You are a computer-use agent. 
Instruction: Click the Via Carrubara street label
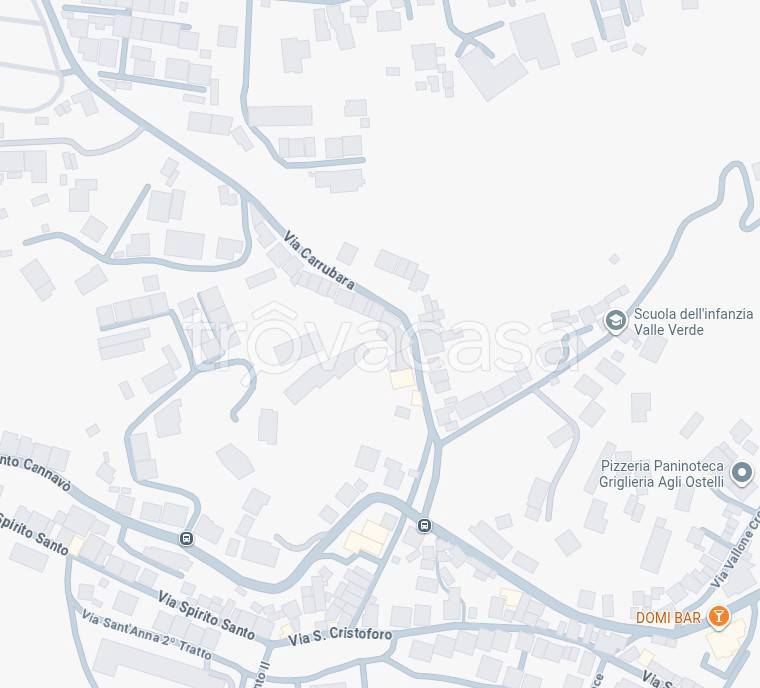[x=319, y=260]
